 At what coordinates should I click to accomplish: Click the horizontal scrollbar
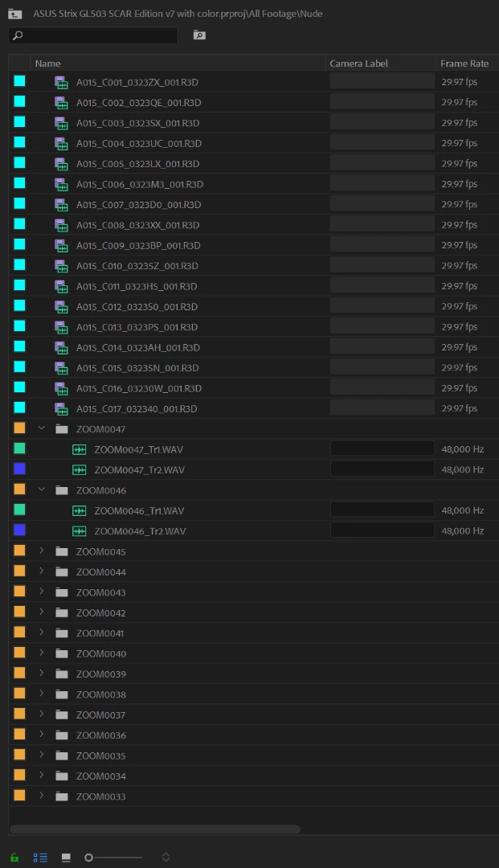(x=155, y=829)
